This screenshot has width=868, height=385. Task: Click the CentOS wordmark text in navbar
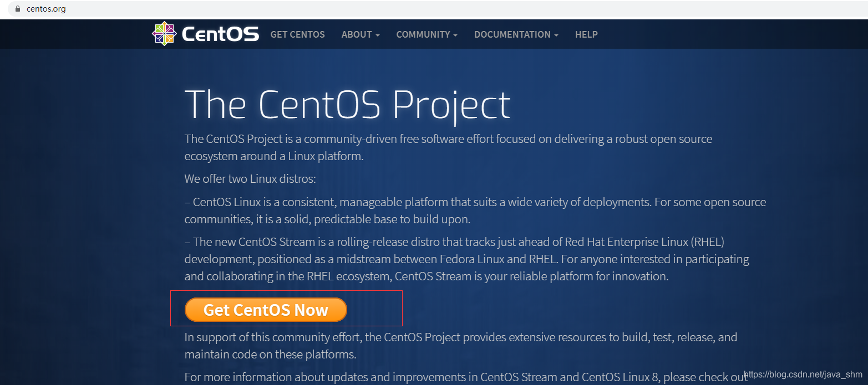220,34
